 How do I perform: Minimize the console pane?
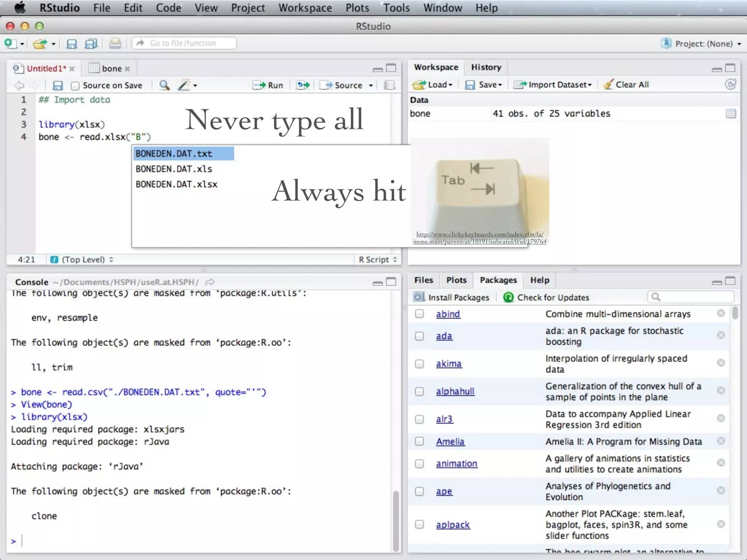[x=378, y=283]
